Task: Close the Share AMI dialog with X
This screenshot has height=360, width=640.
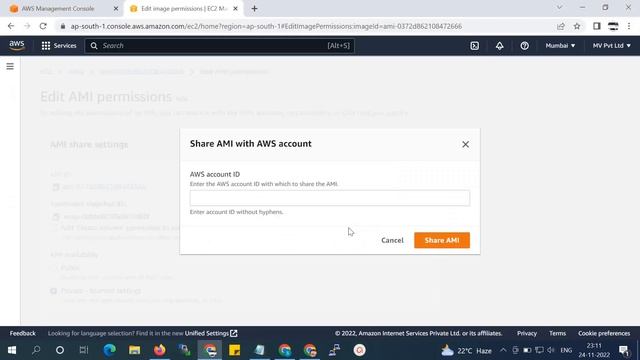Action: (465, 144)
